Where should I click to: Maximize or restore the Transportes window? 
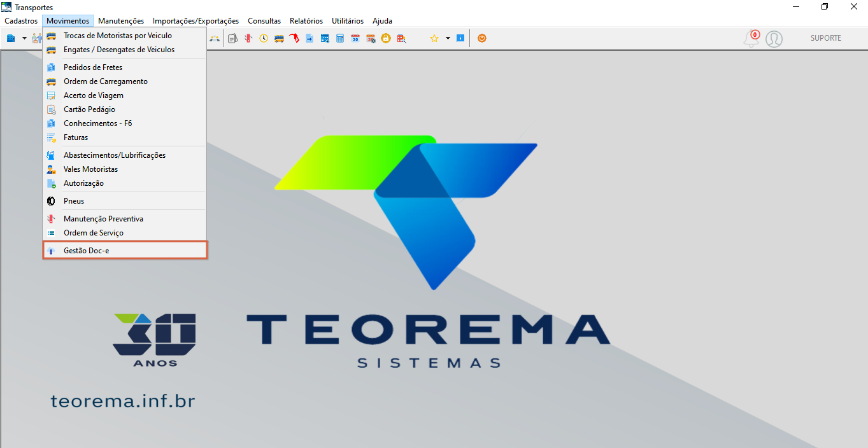point(825,7)
